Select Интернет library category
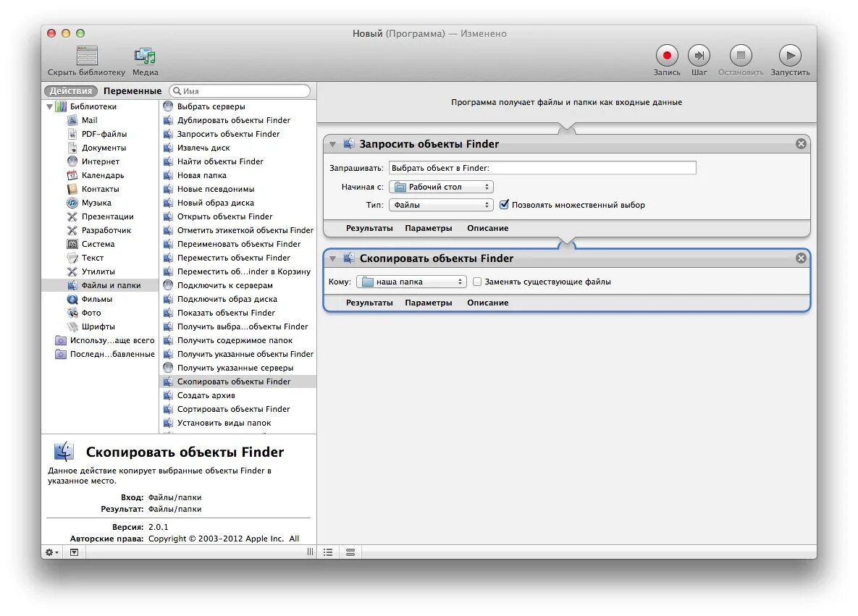This screenshot has height=616, width=858. coord(100,161)
